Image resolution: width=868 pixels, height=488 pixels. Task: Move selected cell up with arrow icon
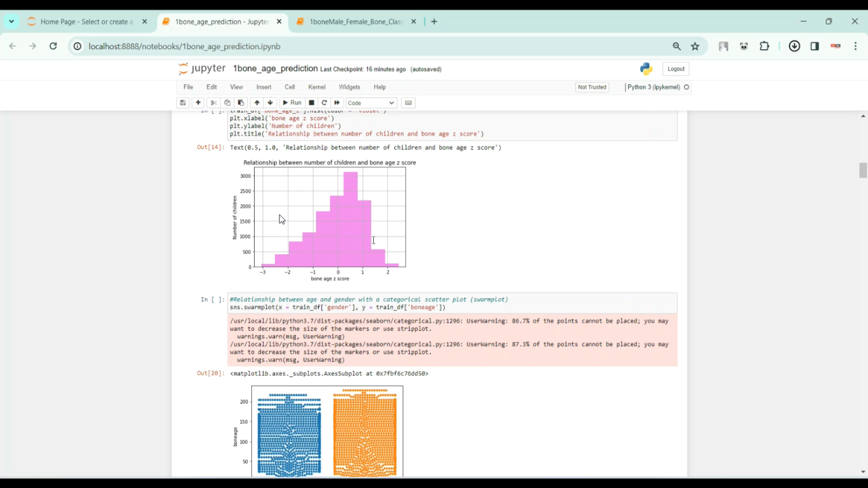pos(257,103)
